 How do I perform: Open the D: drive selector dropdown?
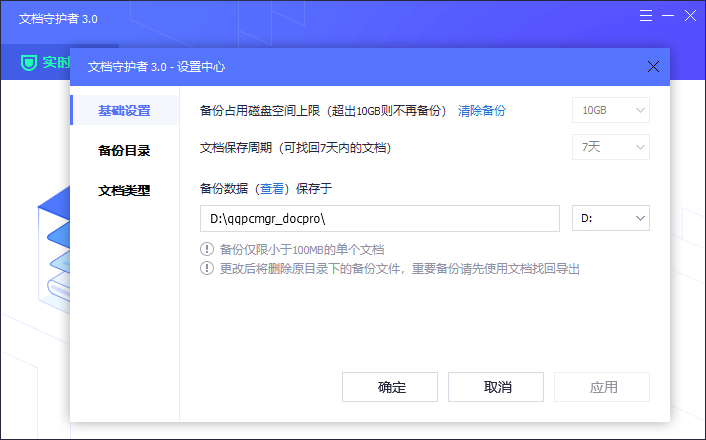[x=611, y=218]
